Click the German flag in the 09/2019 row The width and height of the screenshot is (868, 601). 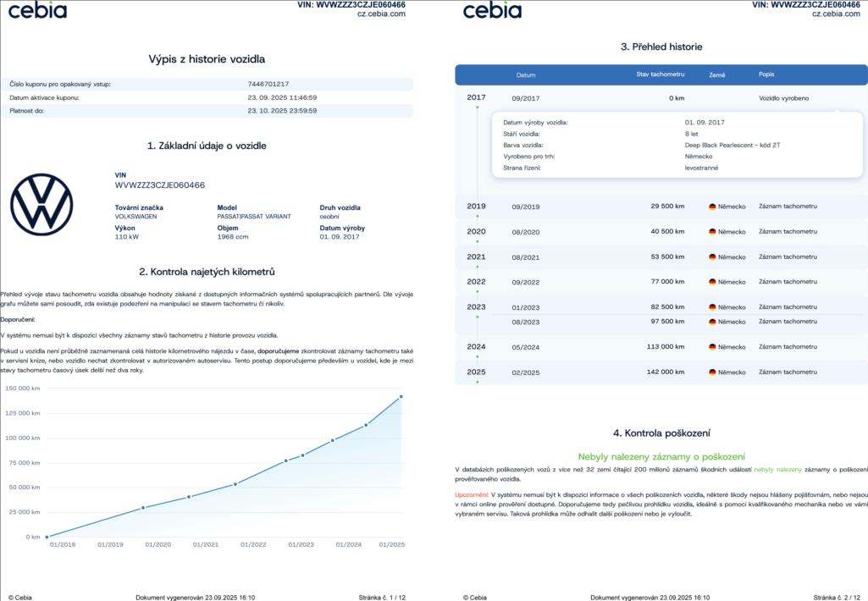pyautogui.click(x=712, y=207)
